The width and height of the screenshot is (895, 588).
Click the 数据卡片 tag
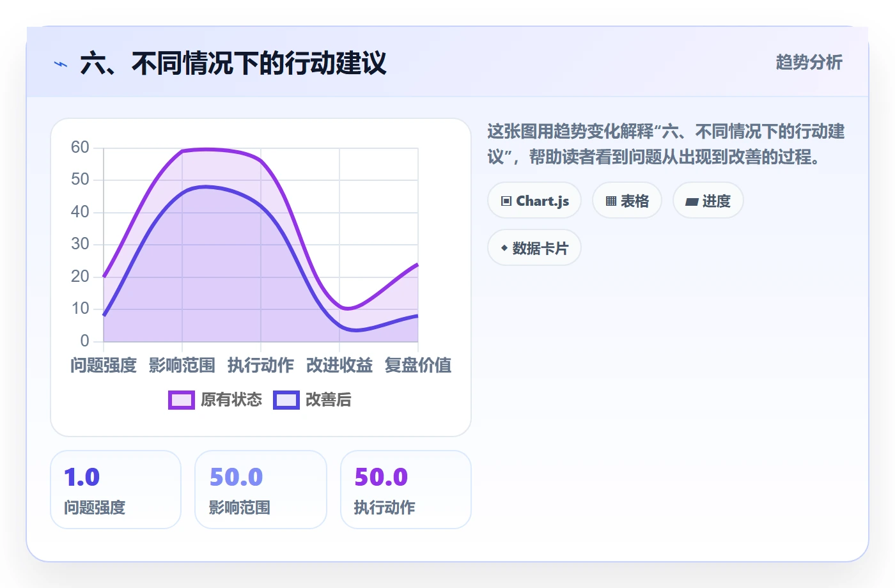point(534,248)
